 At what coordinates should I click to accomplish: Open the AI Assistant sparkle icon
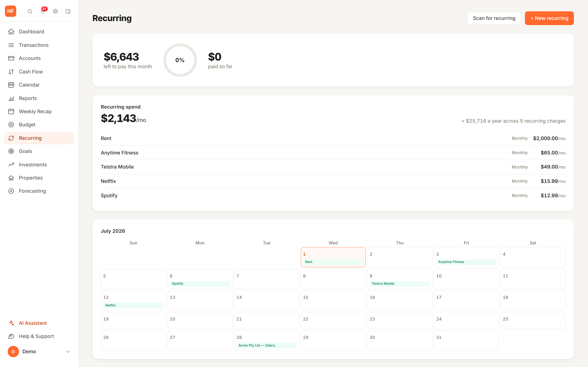pos(11,323)
